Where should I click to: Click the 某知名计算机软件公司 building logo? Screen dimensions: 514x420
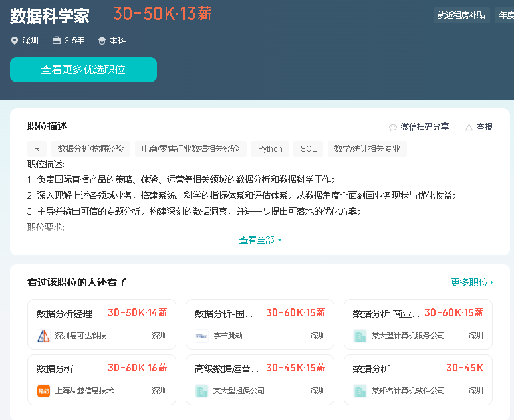point(360,391)
